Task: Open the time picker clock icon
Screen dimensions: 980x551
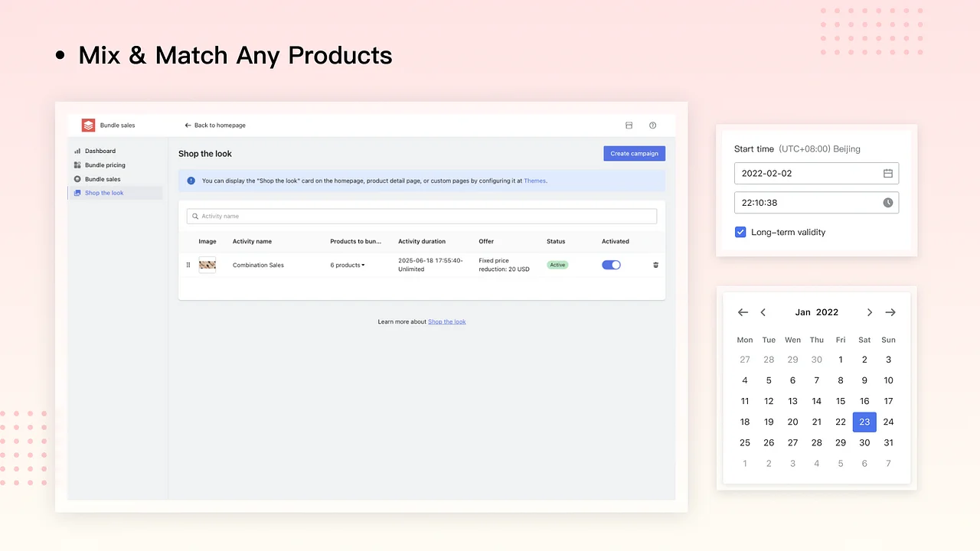Action: [887, 202]
